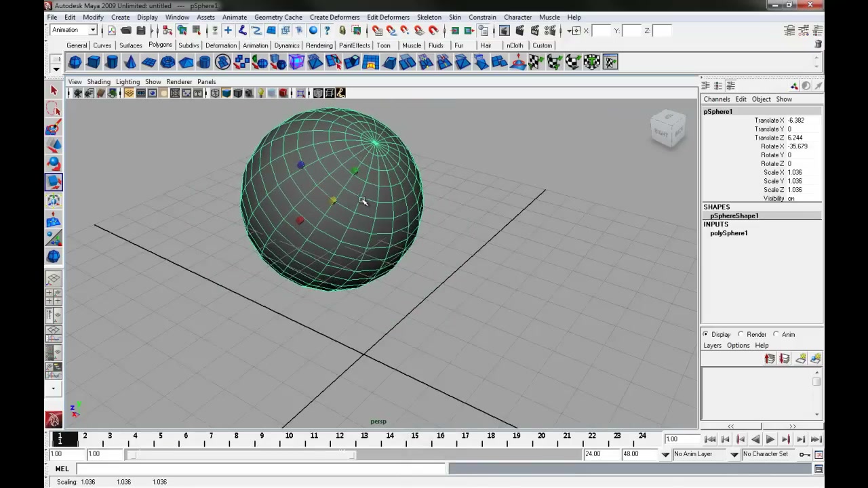Image resolution: width=868 pixels, height=488 pixels.
Task: Turn on use all lights bulb icon
Action: click(x=260, y=93)
